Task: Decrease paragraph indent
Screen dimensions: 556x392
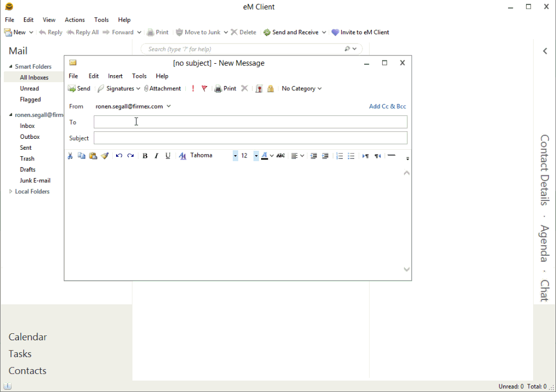Action: tap(313, 156)
